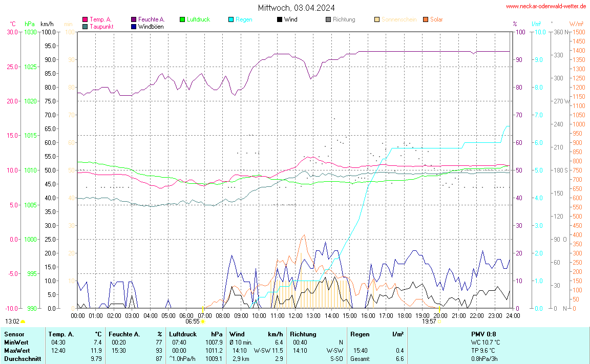Click the orange Solar legend square

pyautogui.click(x=426, y=20)
